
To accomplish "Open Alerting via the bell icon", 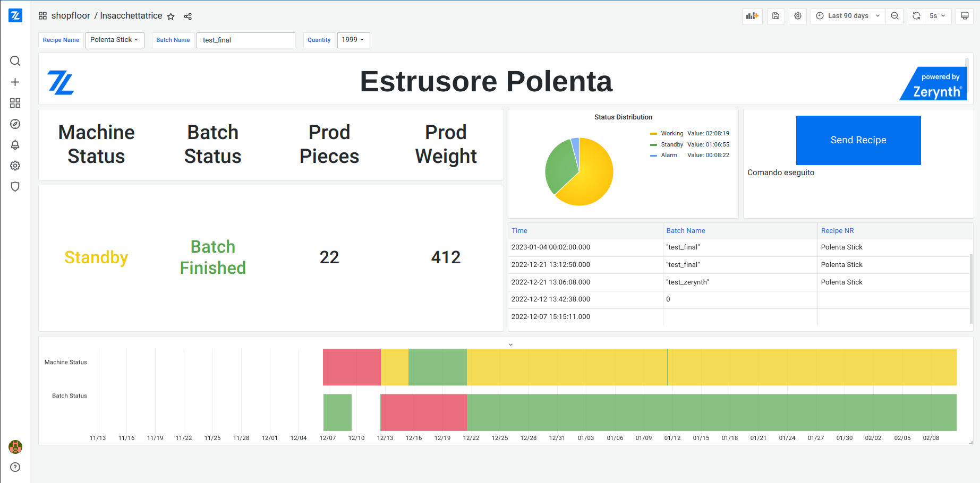I will (x=15, y=144).
